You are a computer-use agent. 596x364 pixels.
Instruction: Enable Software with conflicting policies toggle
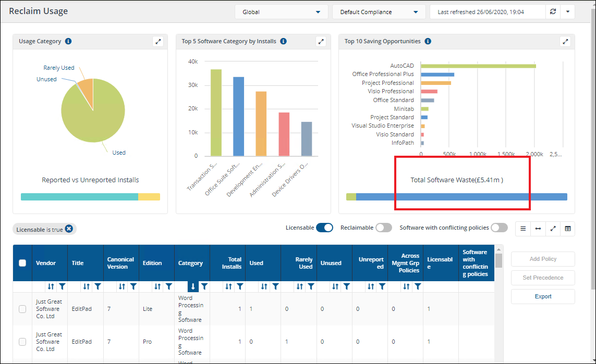[x=498, y=228]
